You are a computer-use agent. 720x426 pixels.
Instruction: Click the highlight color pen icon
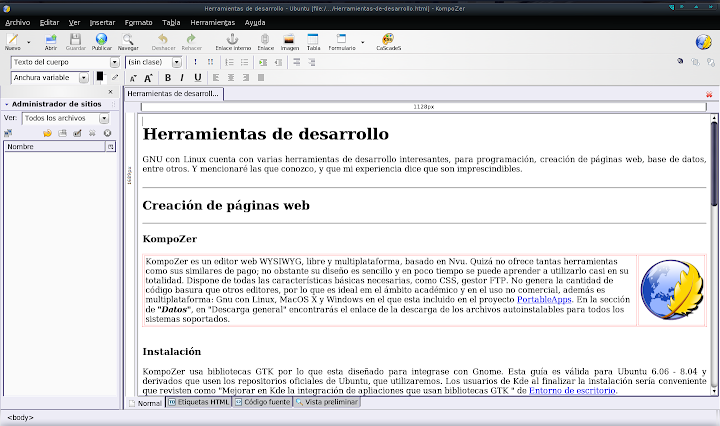[115, 78]
